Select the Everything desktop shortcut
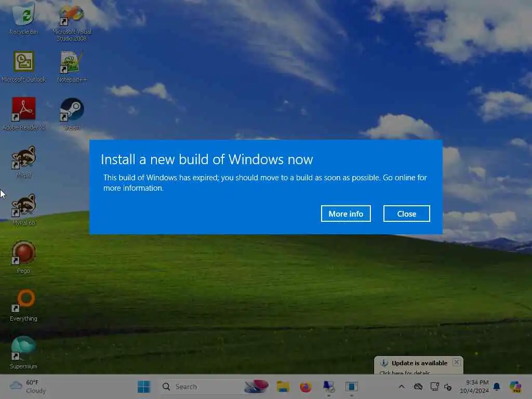The width and height of the screenshot is (532, 399). pos(23,305)
